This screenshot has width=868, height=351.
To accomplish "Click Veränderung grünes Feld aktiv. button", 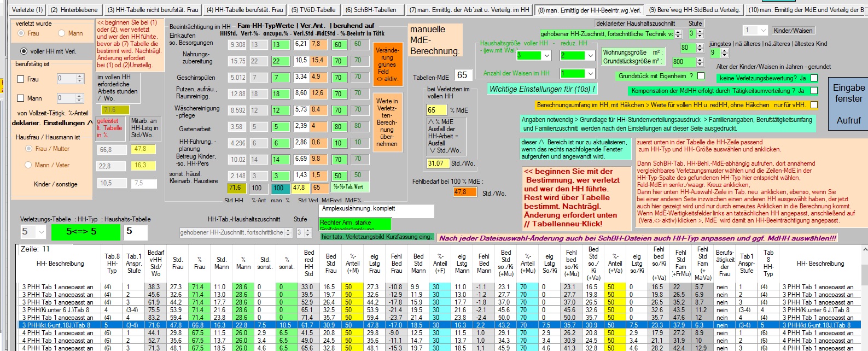I will coord(387,65).
